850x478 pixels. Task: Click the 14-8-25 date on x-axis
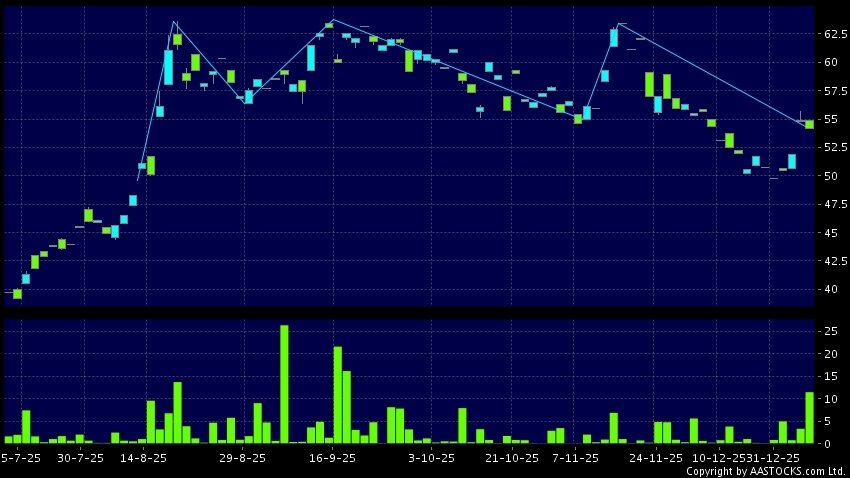point(142,458)
